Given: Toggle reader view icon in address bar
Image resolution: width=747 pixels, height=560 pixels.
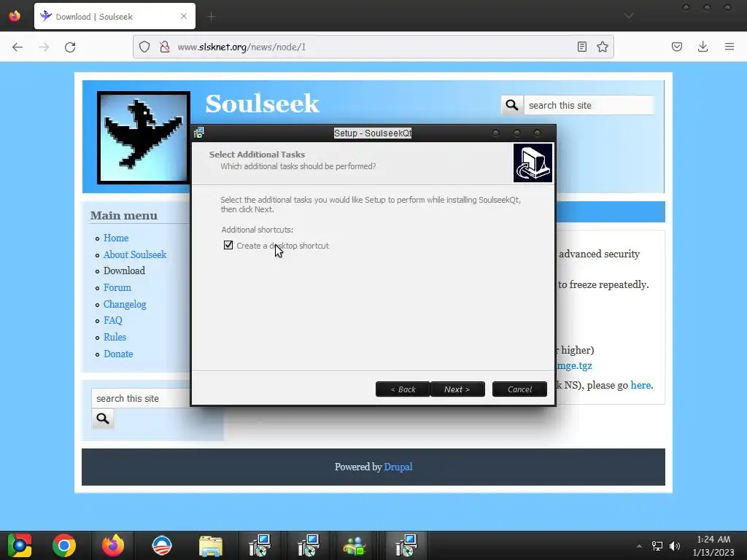Looking at the screenshot, I should 581,47.
